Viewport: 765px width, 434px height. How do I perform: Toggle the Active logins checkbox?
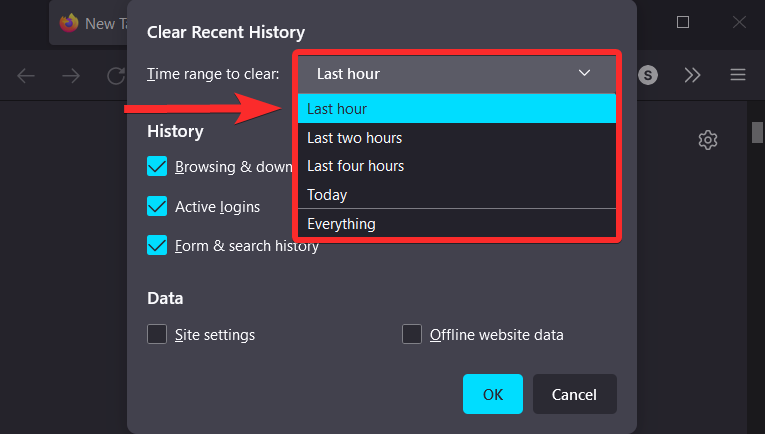(157, 206)
